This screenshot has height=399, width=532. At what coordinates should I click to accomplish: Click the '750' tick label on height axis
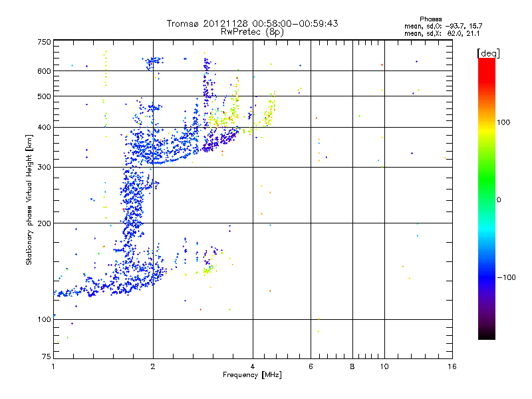[44, 42]
